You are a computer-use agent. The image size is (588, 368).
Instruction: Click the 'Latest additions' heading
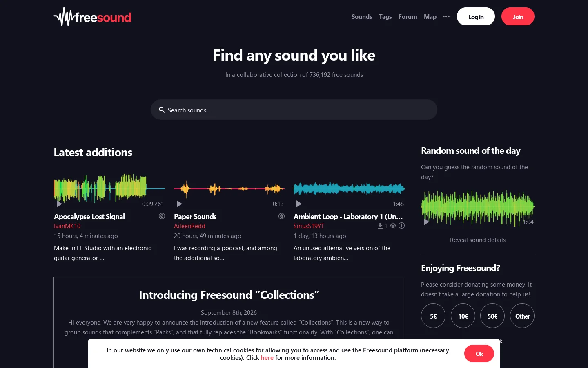93,152
